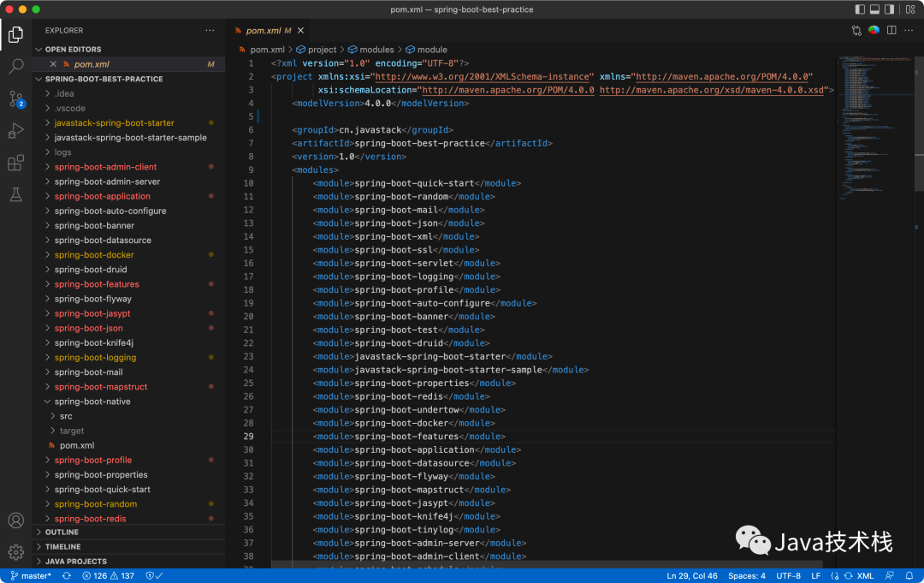
Task: Select project breadcrumb item
Action: [x=317, y=50]
